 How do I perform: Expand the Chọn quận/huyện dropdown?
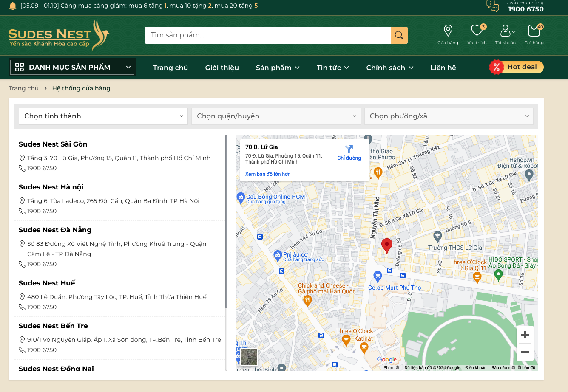[276, 116]
